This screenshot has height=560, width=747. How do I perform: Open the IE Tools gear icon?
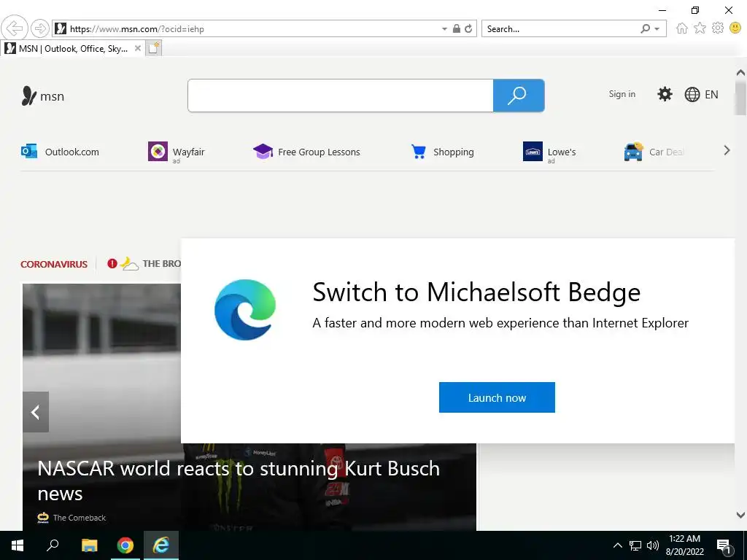(x=718, y=28)
